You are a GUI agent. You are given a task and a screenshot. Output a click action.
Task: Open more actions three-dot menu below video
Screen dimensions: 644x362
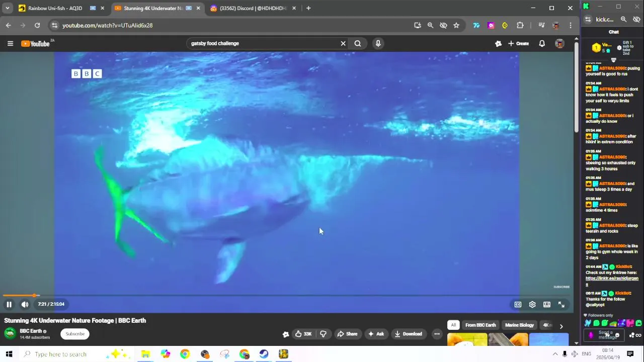pos(437,334)
